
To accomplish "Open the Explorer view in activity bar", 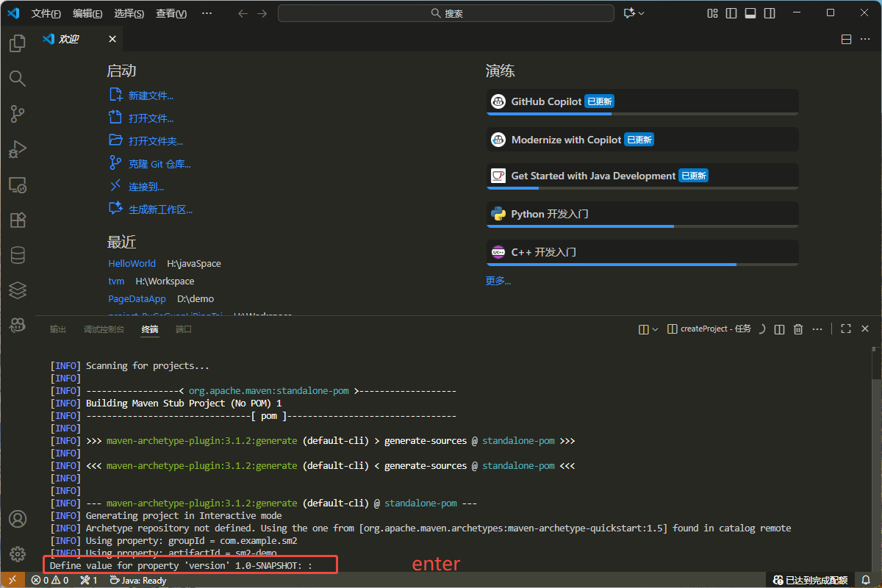I will [x=17, y=44].
